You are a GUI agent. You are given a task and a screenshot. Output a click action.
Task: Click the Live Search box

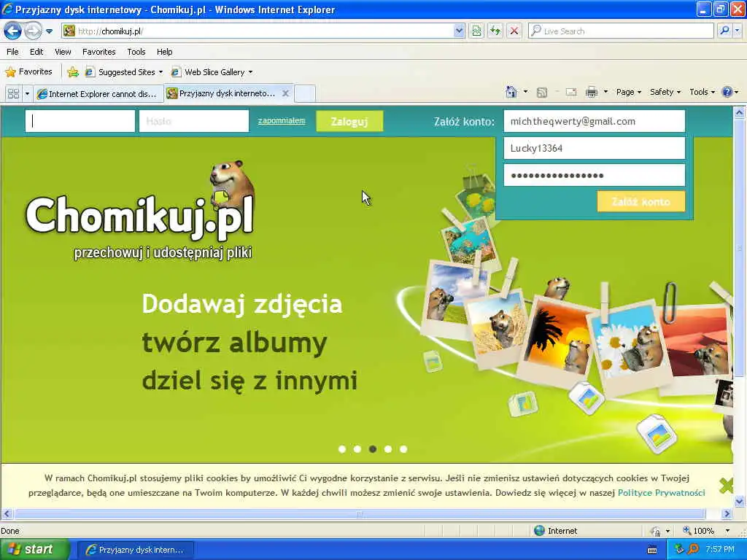click(x=621, y=31)
